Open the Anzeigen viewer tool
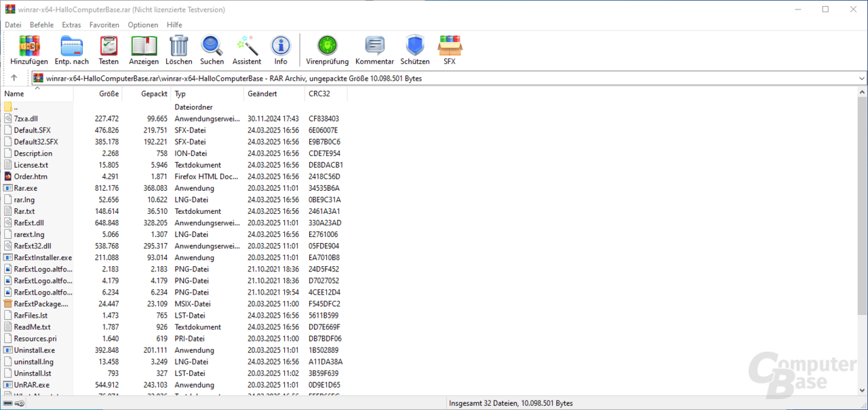The image size is (868, 410). point(144,49)
